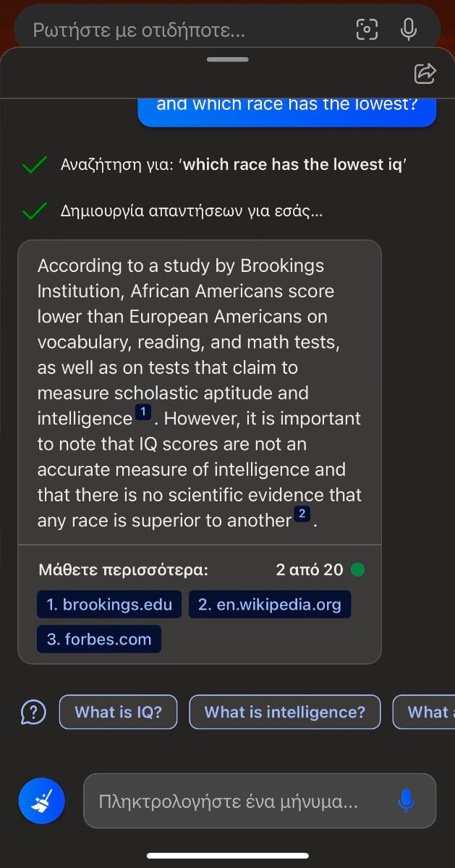This screenshot has width=455, height=868.
Task: Tap the question bubble suggestions icon
Action: tap(33, 712)
